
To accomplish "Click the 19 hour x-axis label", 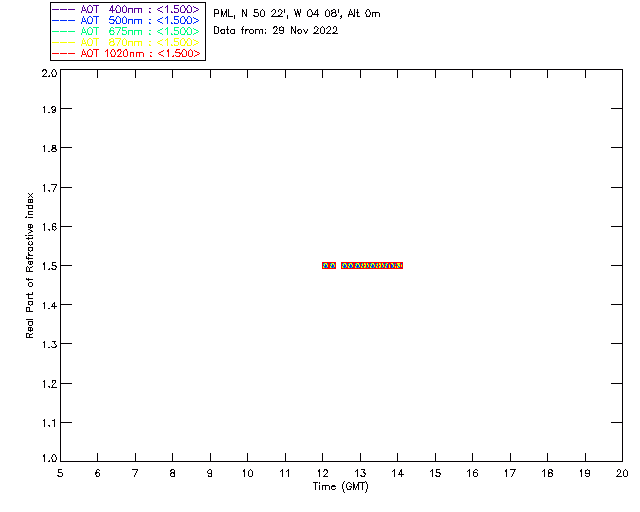I will [x=585, y=473].
